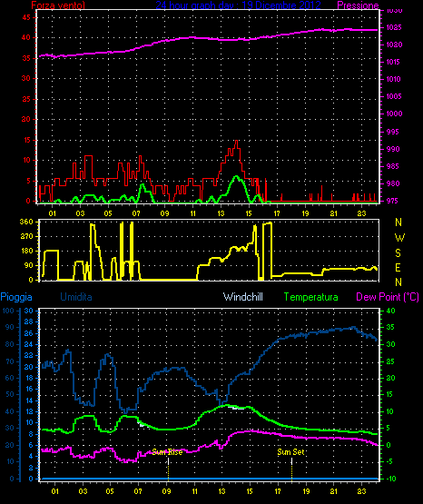
Task: Select the '22' rain axis value
Action: (x=29, y=355)
